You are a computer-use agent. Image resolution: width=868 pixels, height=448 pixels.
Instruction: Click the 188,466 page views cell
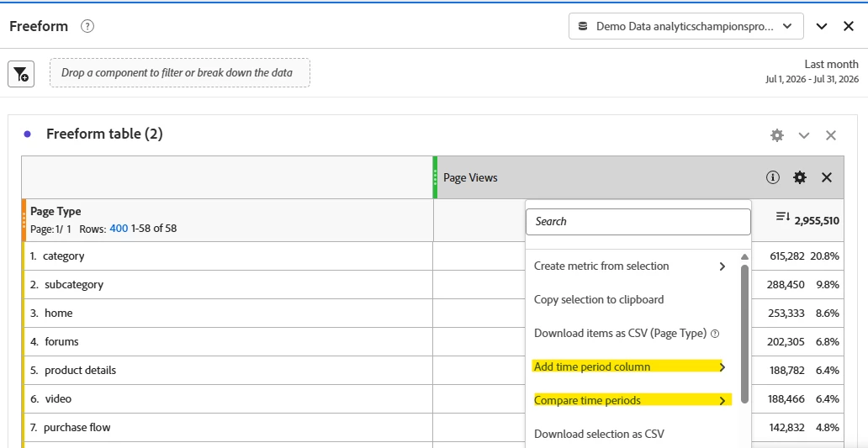pos(787,398)
